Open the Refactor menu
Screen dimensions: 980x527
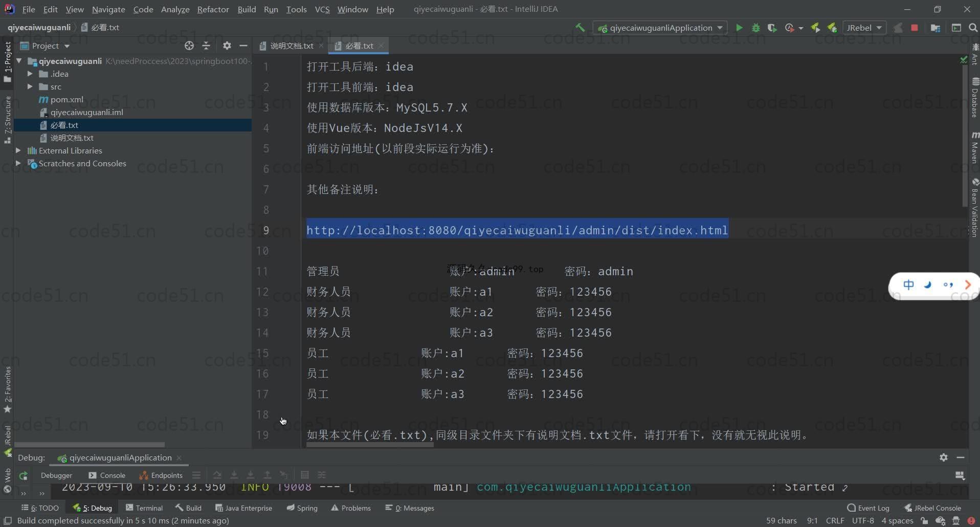tap(213, 9)
